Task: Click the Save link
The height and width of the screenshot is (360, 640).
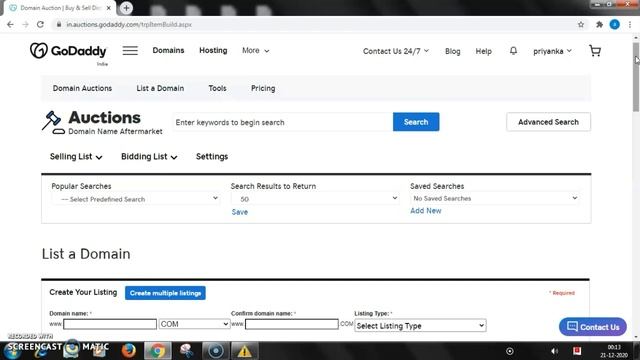Action: (240, 212)
